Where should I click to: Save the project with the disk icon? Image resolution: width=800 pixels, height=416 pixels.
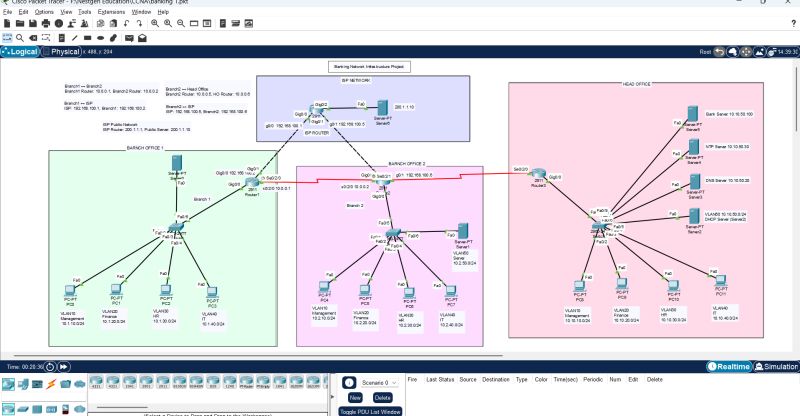pos(33,23)
